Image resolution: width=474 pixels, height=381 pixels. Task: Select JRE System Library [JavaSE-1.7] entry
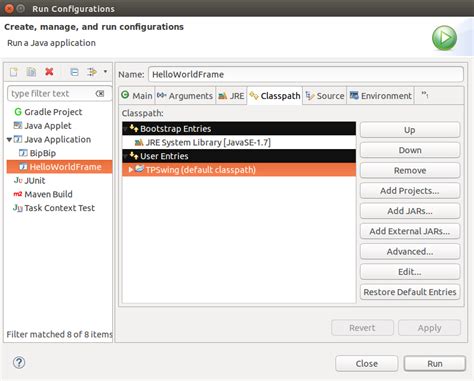[x=239, y=142]
